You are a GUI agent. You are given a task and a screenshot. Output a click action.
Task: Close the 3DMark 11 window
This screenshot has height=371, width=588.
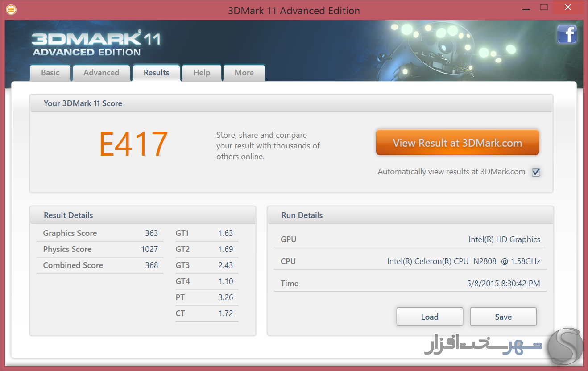[x=567, y=7]
